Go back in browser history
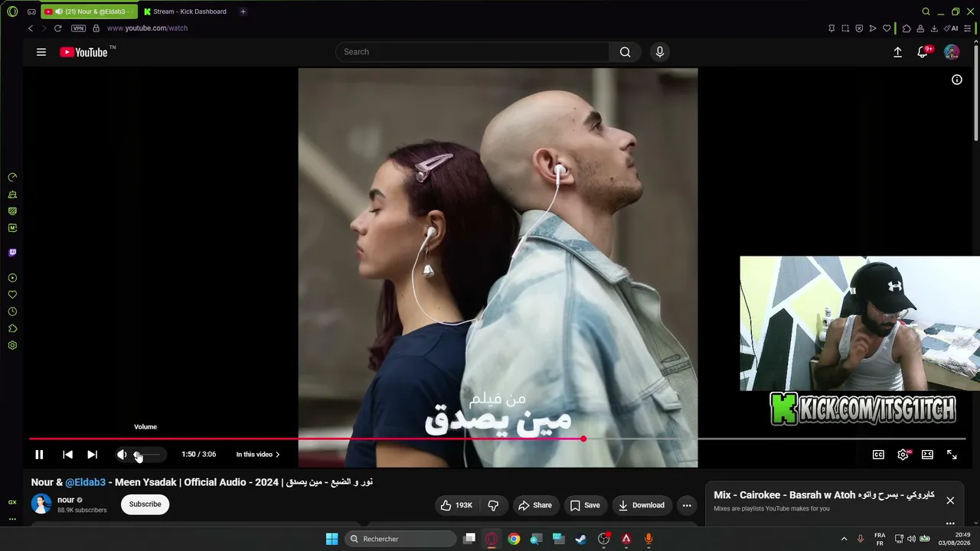This screenshot has width=980, height=551. click(x=31, y=28)
